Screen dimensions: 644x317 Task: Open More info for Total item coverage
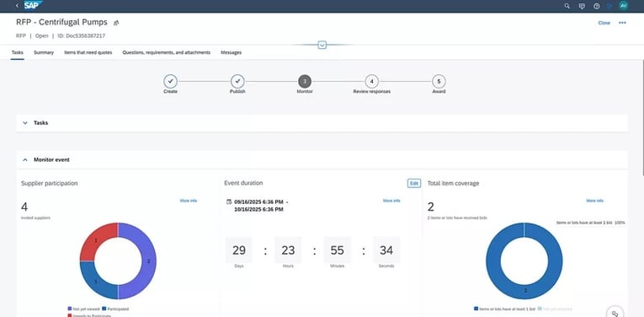pyautogui.click(x=594, y=201)
